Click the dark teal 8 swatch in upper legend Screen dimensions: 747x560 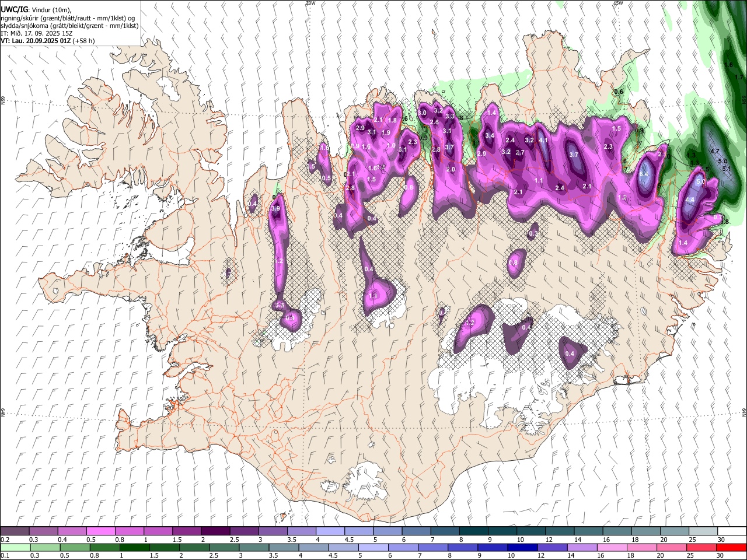[474, 531]
